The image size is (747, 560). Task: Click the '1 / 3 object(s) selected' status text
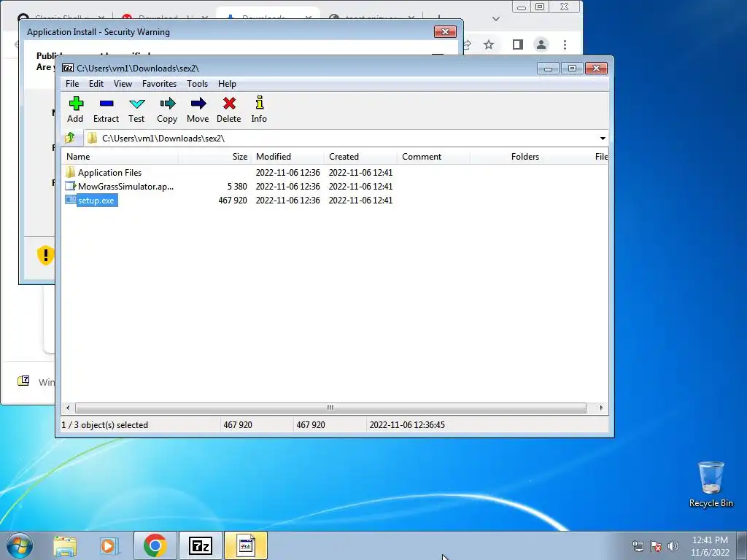(x=105, y=425)
